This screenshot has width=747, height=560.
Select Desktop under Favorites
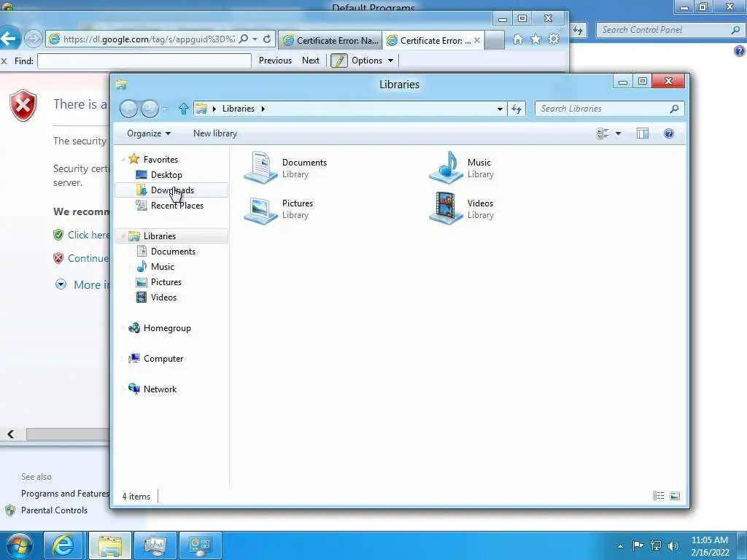tap(166, 175)
